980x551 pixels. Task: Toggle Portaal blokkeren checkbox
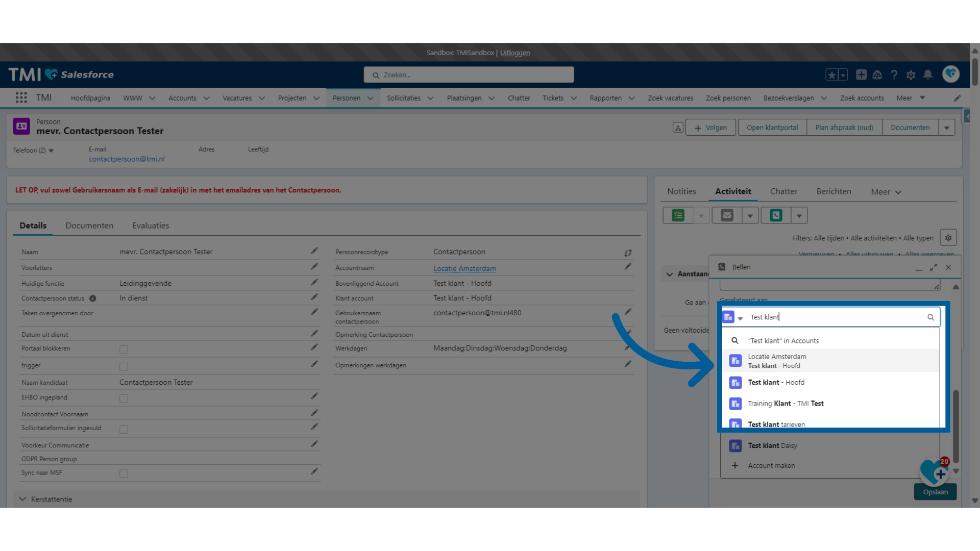[123, 349]
